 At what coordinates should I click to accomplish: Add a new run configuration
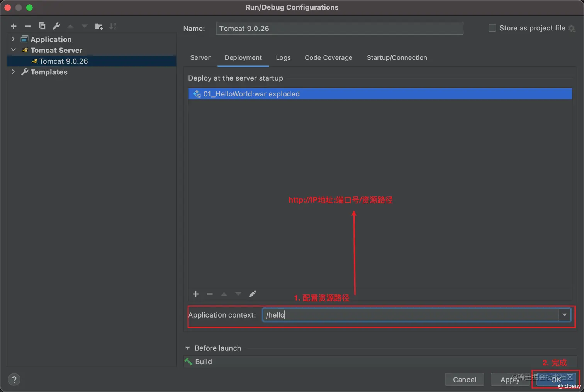pyautogui.click(x=14, y=26)
